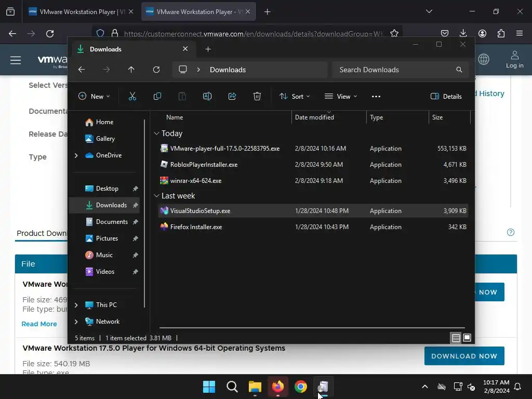The width and height of the screenshot is (532, 399).
Task: Open the View dropdown
Action: (x=341, y=96)
